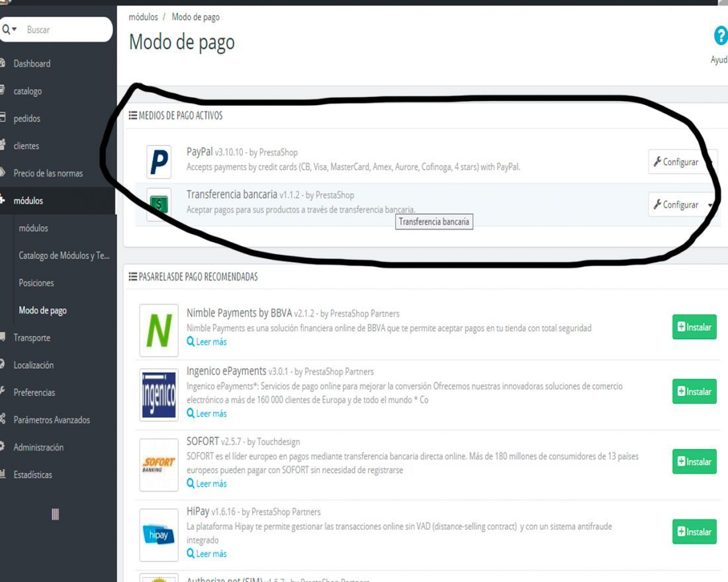Configure the Transferencia bancaria module

click(x=676, y=204)
